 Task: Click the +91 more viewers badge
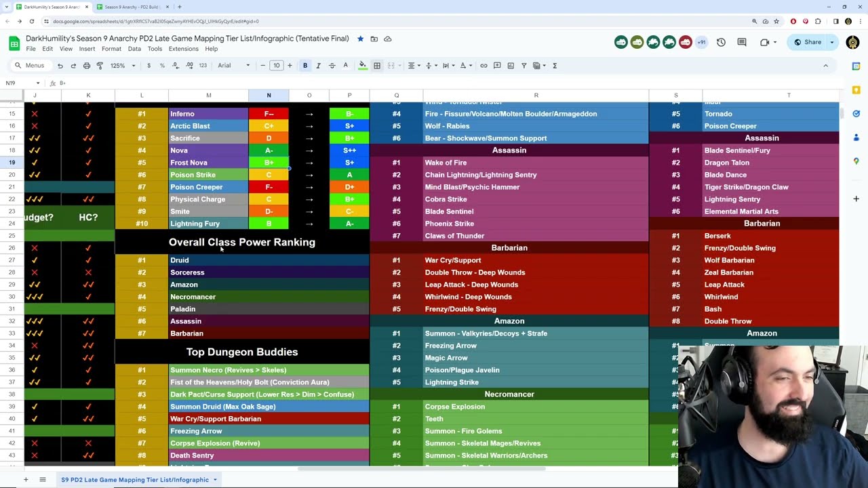pos(701,42)
